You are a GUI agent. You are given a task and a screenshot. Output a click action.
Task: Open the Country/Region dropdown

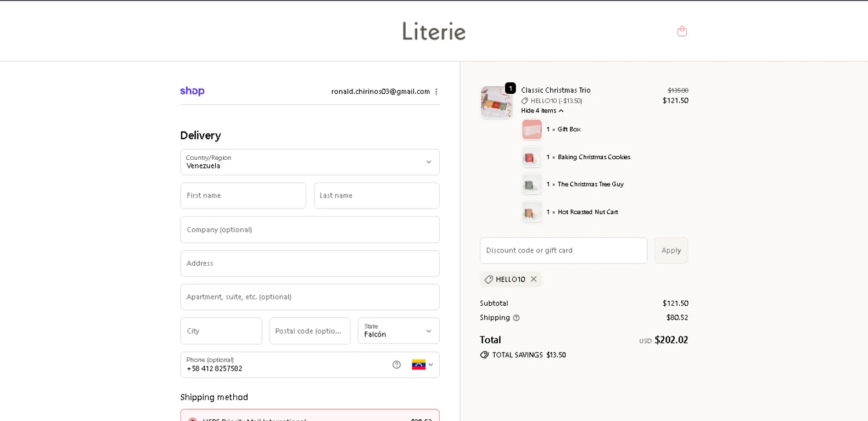click(x=310, y=162)
